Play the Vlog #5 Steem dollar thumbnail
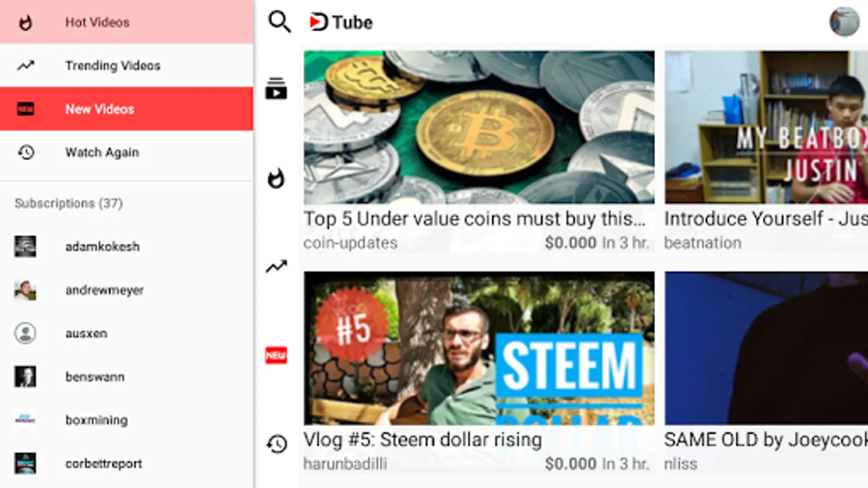868x488 pixels. (479, 348)
